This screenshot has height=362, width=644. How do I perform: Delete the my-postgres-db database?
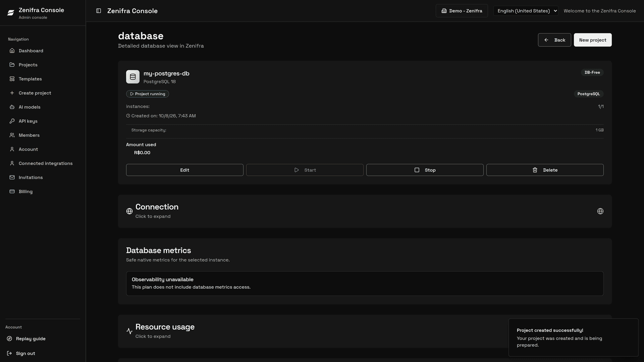pyautogui.click(x=545, y=170)
